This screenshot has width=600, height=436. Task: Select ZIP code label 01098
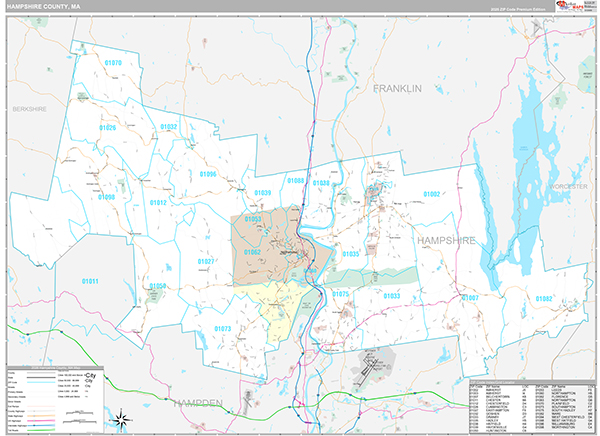(106, 197)
